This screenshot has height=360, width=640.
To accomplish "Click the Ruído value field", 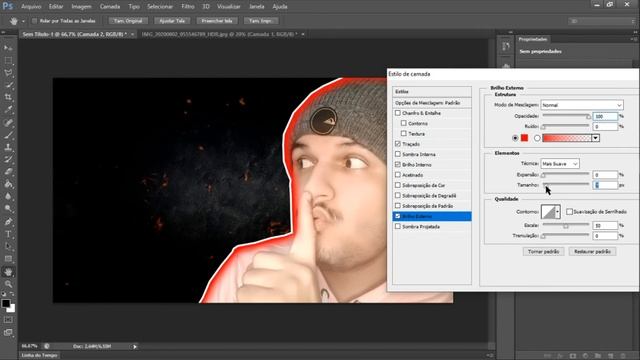I will 605,127.
